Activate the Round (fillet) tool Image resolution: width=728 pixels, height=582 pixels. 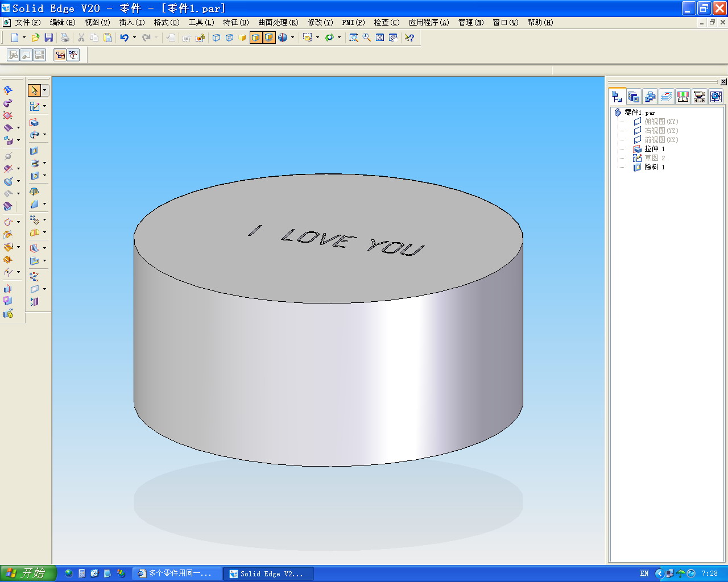pos(34,204)
